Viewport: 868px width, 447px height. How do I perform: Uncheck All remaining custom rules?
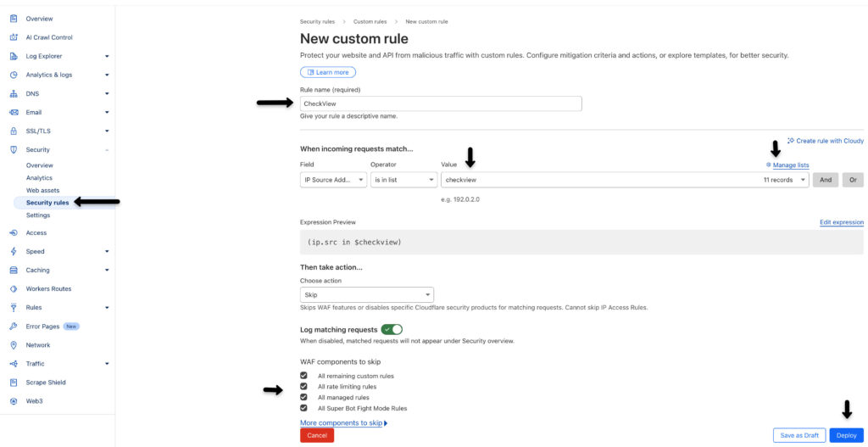(304, 376)
